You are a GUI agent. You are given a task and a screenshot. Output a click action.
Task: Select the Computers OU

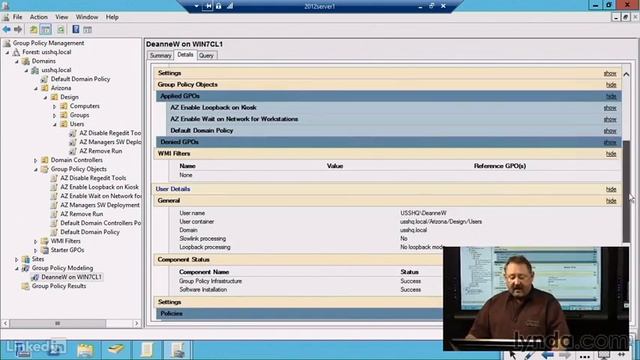(84, 106)
